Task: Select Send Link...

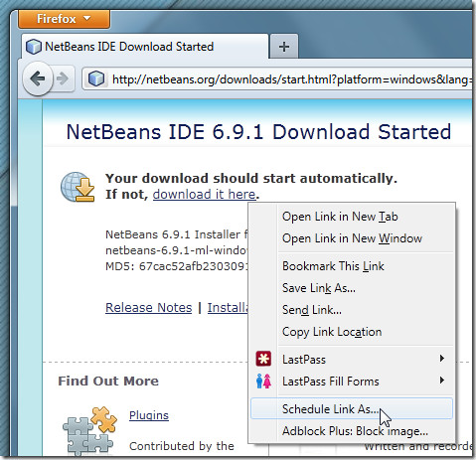Action: click(351, 310)
